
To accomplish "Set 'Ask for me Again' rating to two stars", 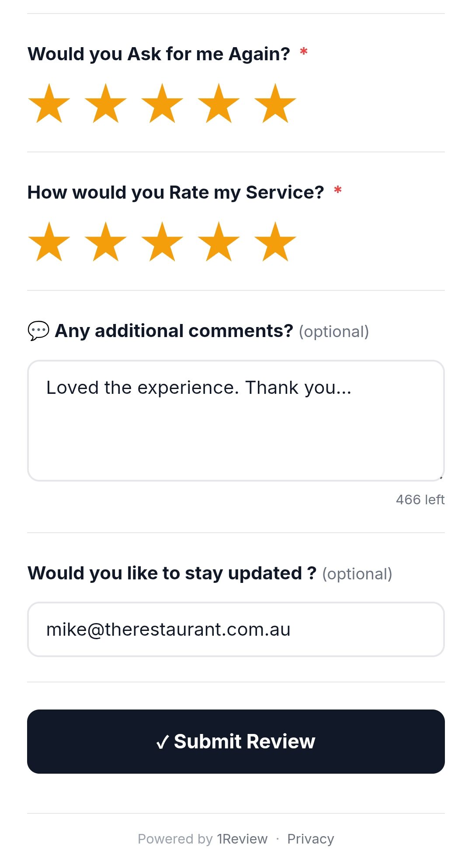I will 105,104.
